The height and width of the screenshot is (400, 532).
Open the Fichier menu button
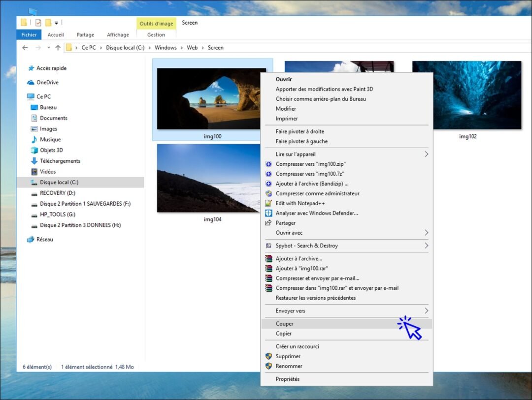click(29, 34)
